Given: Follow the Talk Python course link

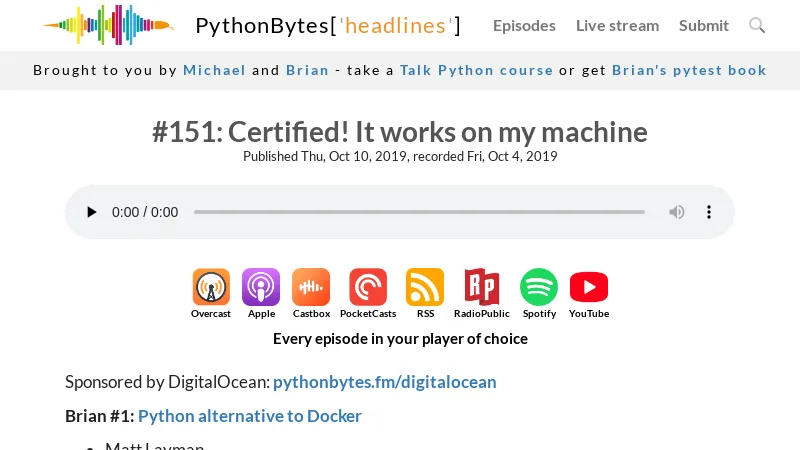Looking at the screenshot, I should pos(476,70).
